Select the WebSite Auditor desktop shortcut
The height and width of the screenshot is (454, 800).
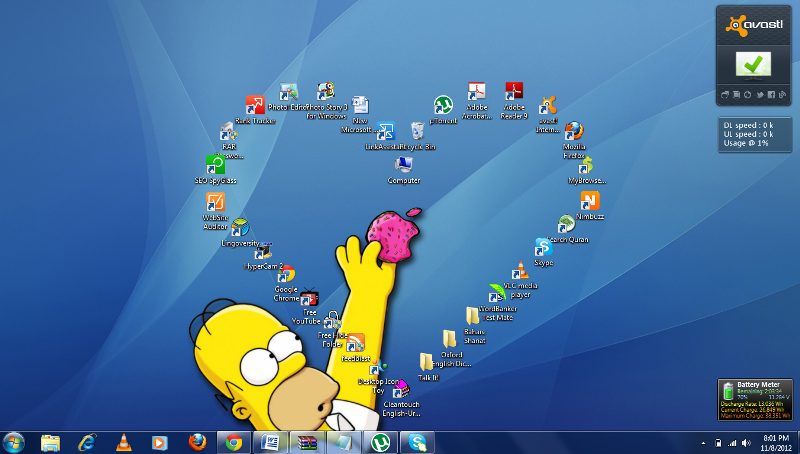(215, 211)
